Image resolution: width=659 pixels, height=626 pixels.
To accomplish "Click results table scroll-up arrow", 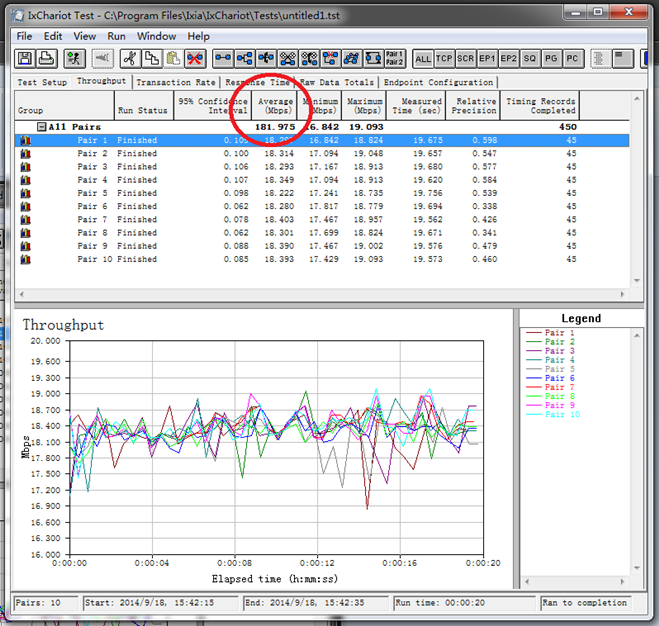I will 637,98.
